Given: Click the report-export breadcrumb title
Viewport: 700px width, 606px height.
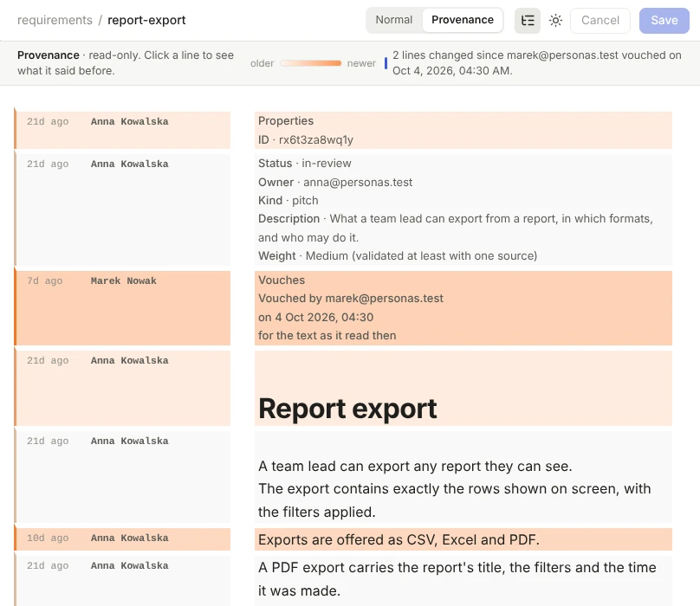Looking at the screenshot, I should click(x=146, y=20).
